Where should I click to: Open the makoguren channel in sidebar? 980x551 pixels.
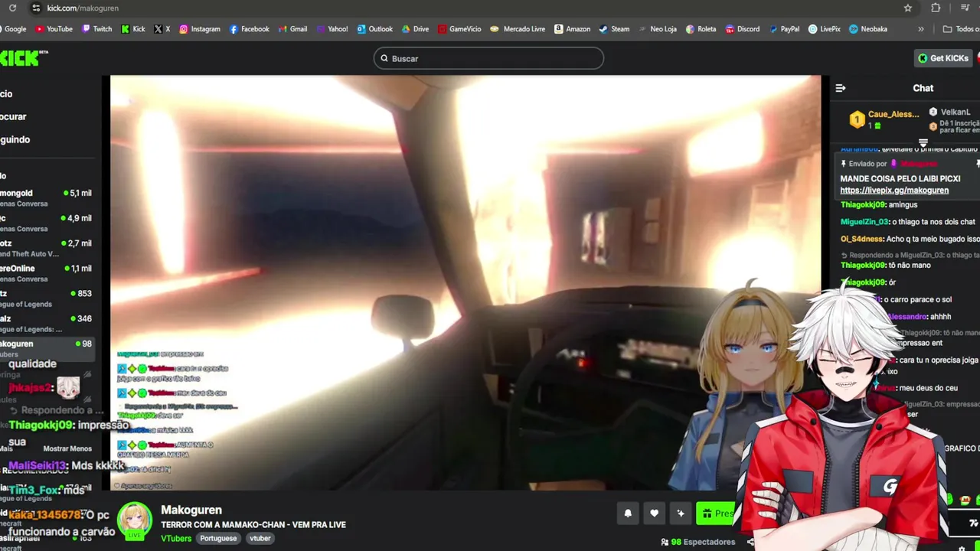pos(47,348)
